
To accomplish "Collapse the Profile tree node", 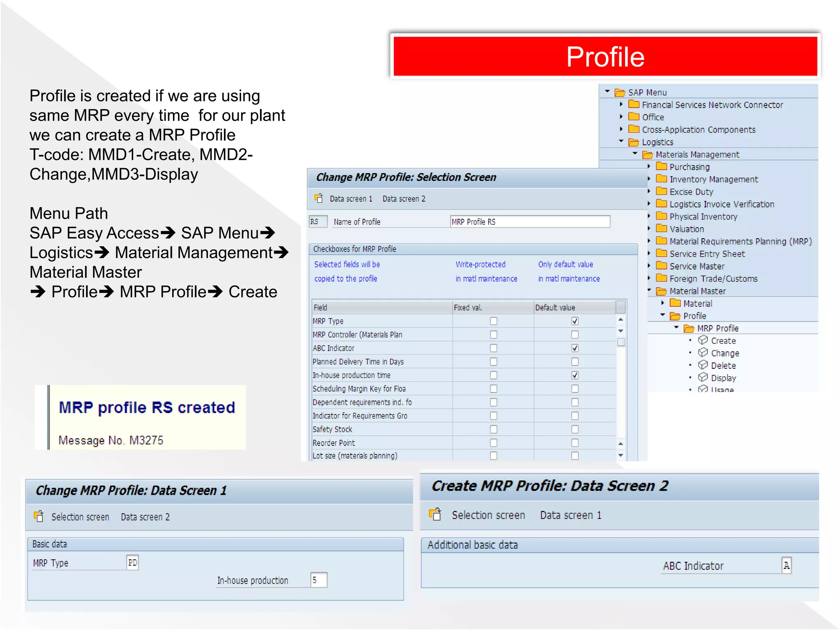I will pos(663,315).
